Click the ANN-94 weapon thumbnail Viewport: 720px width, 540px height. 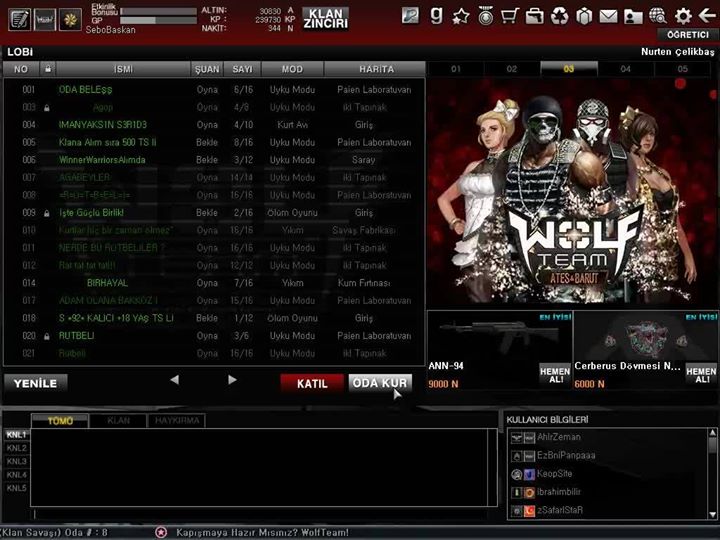(x=501, y=336)
